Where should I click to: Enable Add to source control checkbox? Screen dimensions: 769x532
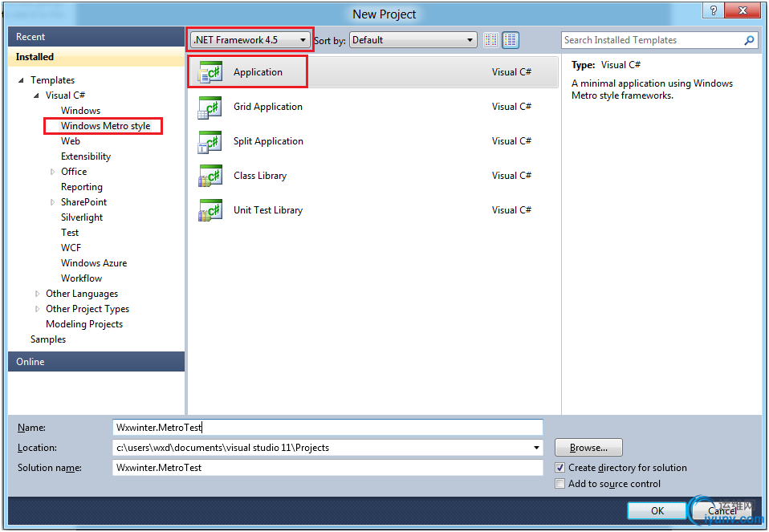[559, 484]
